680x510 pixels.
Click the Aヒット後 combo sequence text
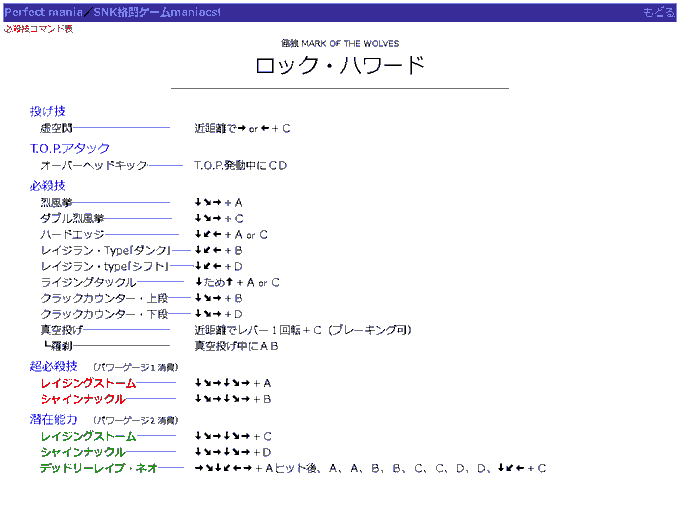click(370, 468)
